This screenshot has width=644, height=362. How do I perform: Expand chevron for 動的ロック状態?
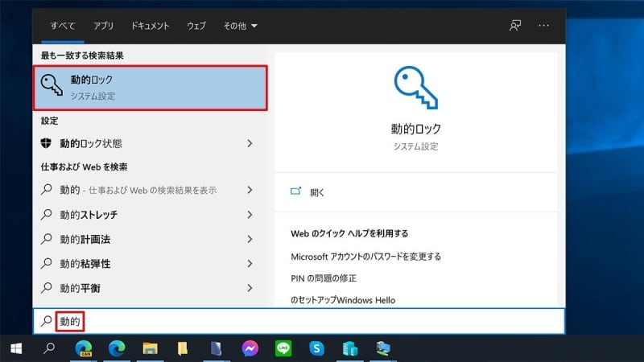(x=250, y=143)
